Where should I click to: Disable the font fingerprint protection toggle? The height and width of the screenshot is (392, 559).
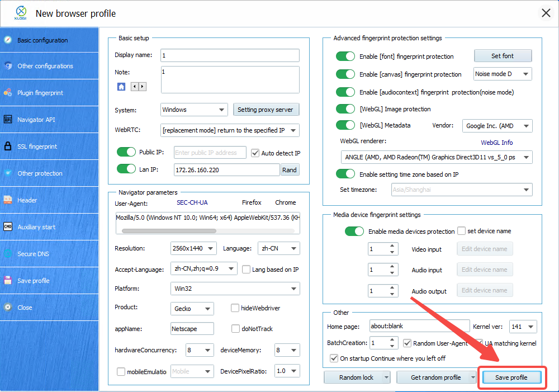point(345,56)
